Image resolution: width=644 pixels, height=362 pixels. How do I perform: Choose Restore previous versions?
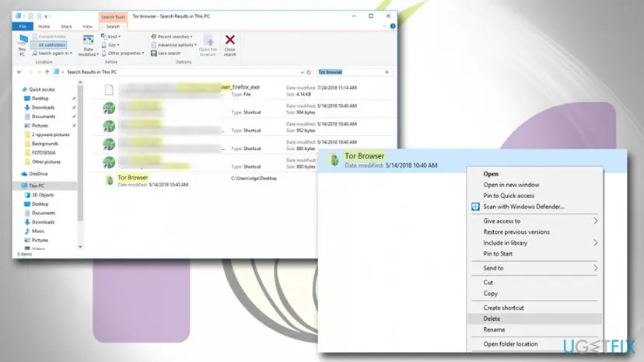coord(535,232)
